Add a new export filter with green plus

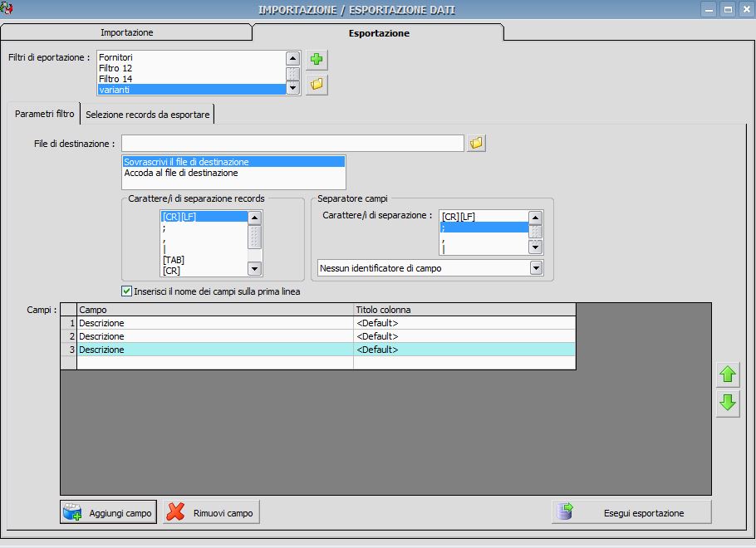[317, 59]
